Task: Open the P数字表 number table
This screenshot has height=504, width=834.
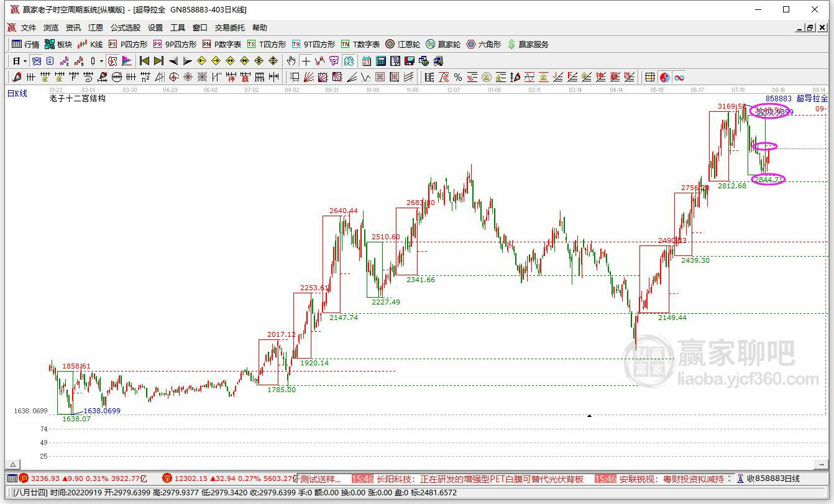Action: (222, 44)
